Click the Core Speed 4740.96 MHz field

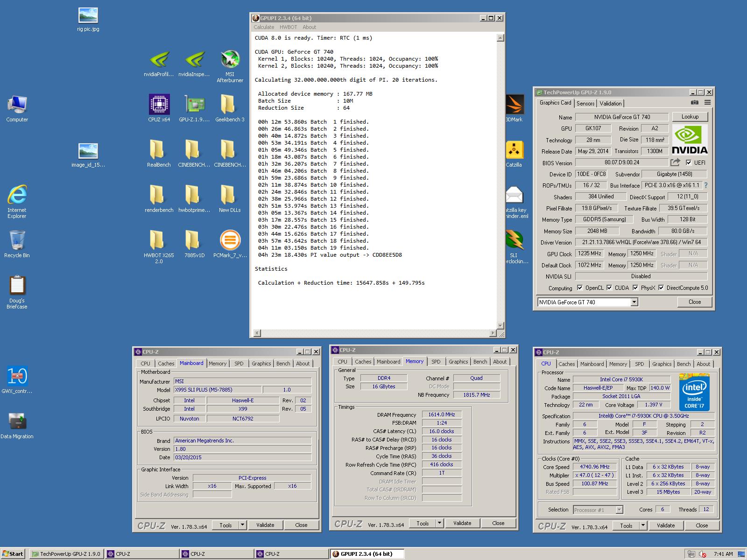[x=595, y=467]
